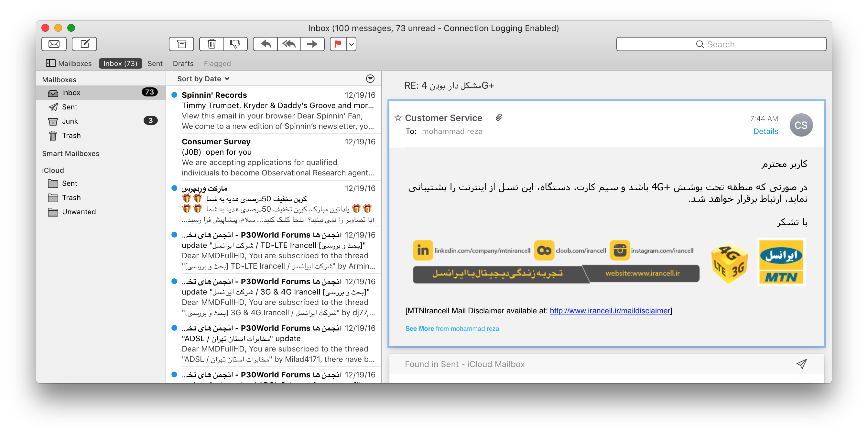Open Sort by Date dropdown

tap(203, 79)
